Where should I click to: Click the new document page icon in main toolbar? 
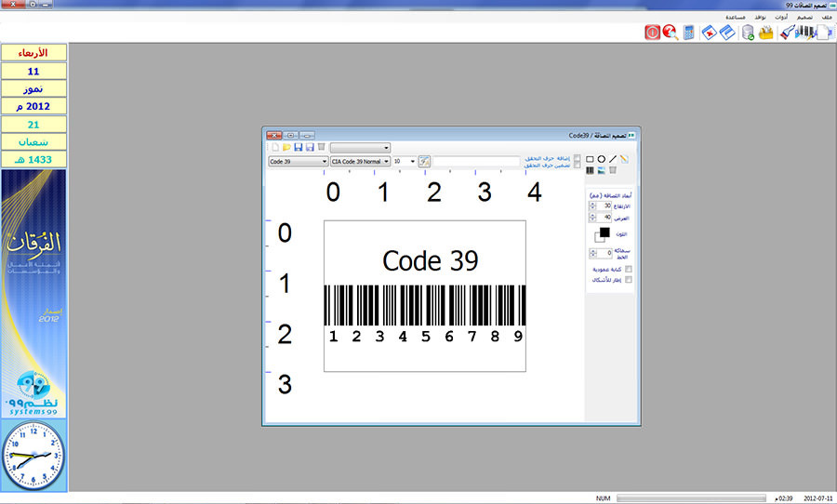(x=825, y=33)
